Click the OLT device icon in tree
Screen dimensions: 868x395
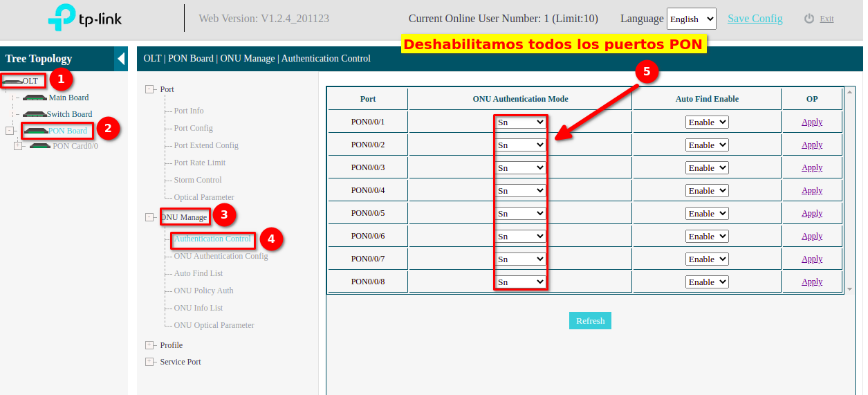(x=12, y=82)
